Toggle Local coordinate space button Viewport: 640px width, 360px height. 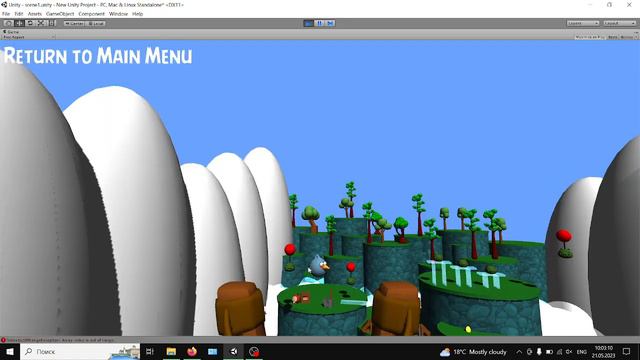click(96, 23)
